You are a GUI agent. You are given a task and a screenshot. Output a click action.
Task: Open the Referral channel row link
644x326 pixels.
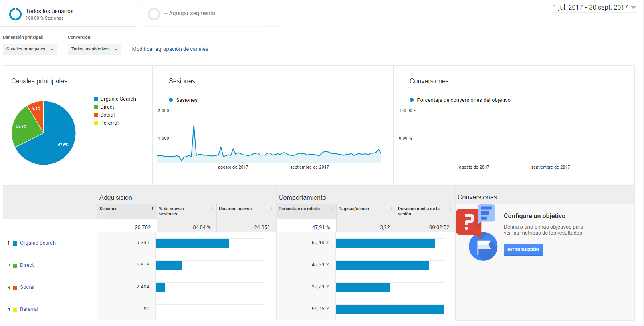[29, 309]
